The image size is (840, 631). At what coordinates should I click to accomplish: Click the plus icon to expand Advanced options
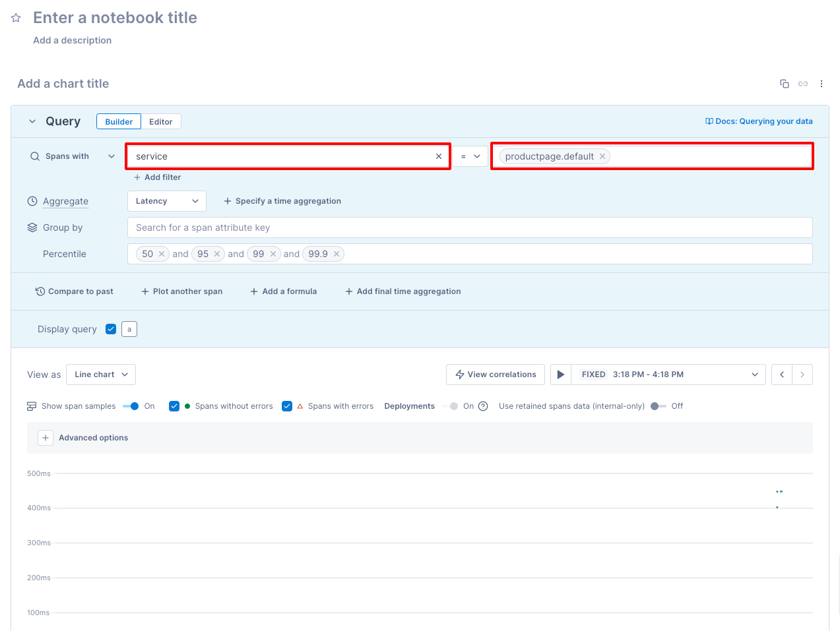tap(45, 437)
